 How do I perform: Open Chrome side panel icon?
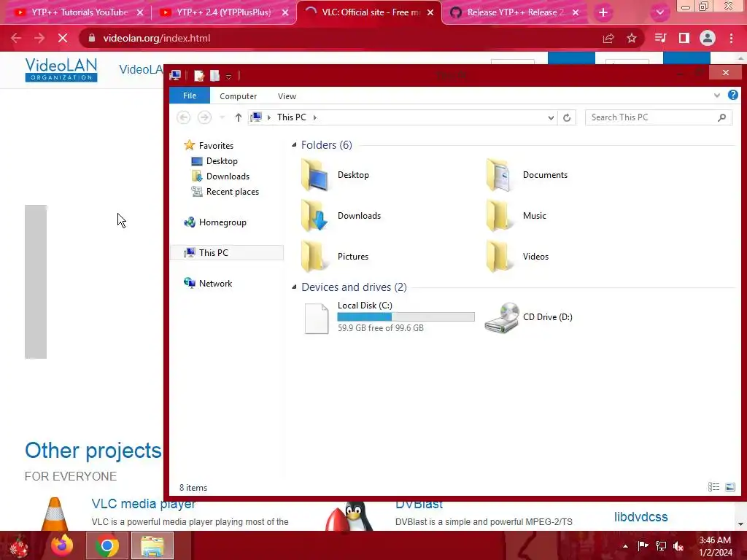pos(684,38)
